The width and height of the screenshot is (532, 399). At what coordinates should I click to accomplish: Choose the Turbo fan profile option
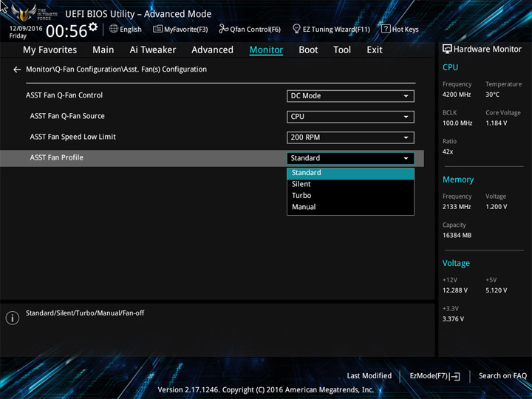tap(350, 195)
